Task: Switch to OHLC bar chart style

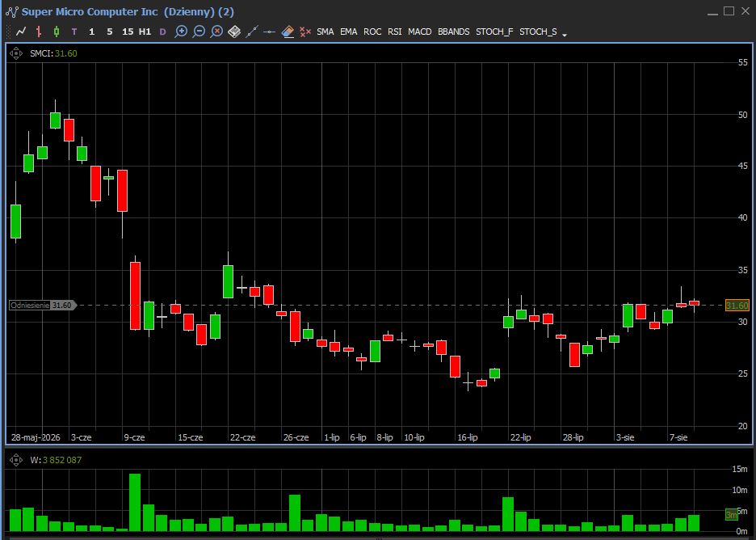Action: tap(39, 32)
